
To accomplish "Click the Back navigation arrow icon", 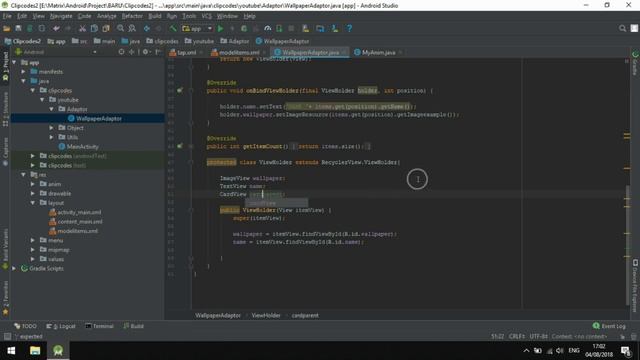I will (147, 29).
